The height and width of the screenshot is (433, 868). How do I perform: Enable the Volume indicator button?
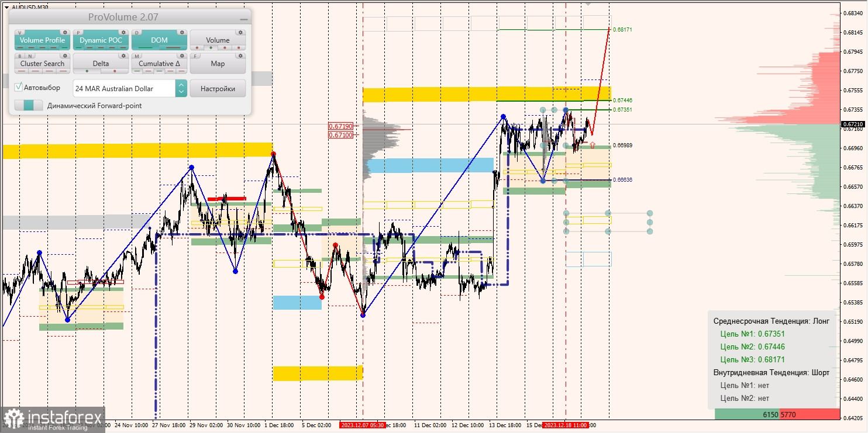(x=218, y=40)
